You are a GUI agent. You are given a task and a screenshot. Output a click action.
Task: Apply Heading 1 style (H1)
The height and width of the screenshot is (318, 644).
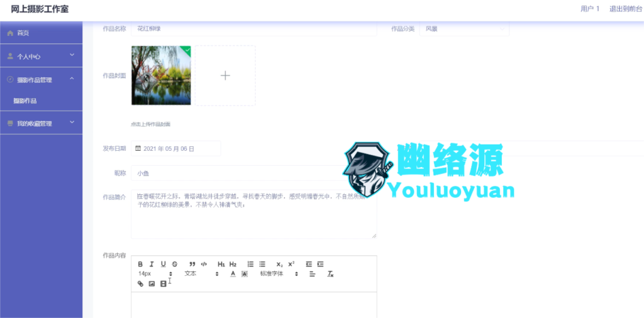click(x=221, y=264)
